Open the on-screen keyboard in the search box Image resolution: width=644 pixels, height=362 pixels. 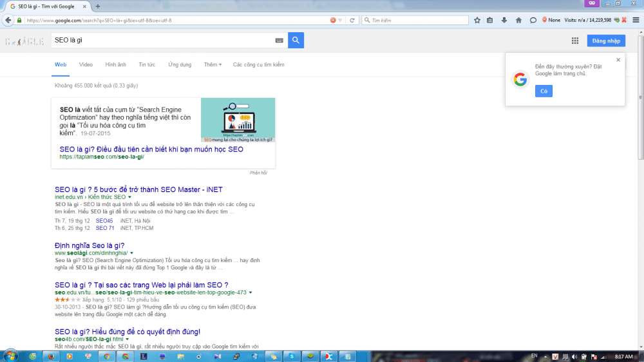tap(279, 41)
